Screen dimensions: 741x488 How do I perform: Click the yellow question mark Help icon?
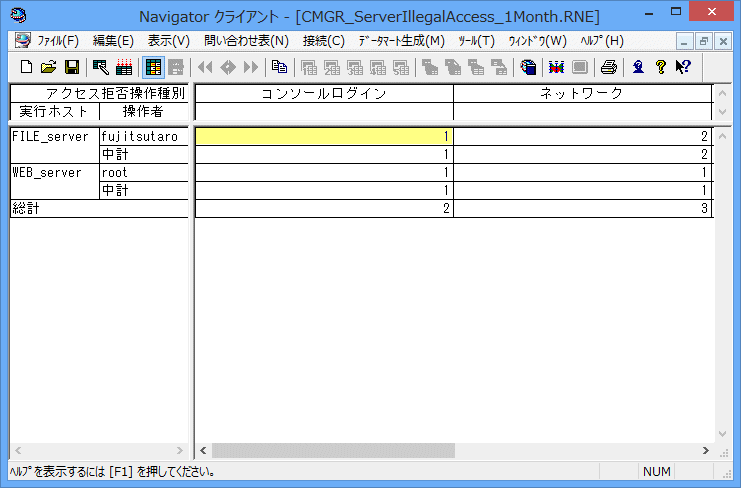pyautogui.click(x=660, y=67)
